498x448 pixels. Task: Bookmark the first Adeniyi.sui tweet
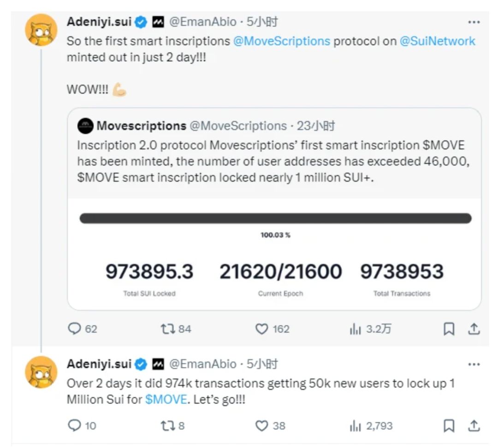449,329
